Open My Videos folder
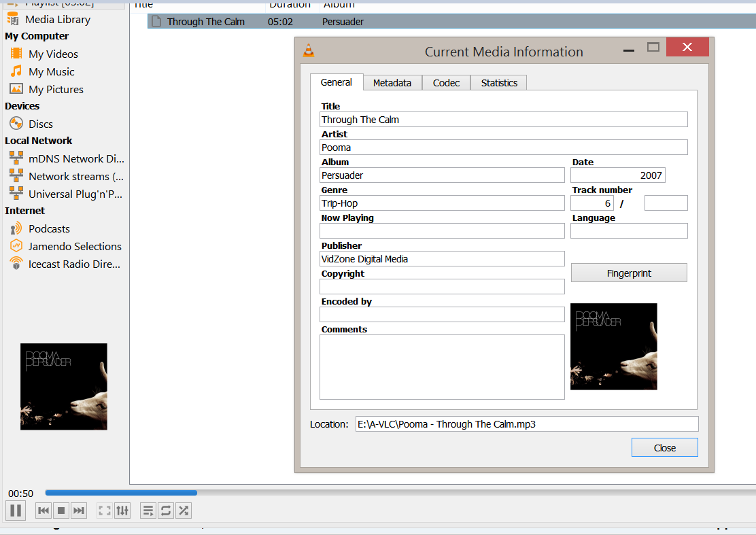This screenshot has height=535, width=756. coord(44,54)
